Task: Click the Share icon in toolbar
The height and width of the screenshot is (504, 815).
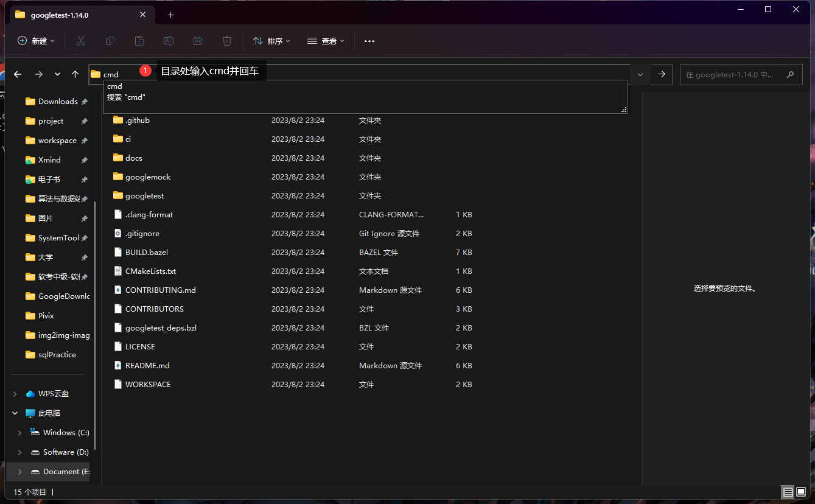Action: (198, 41)
